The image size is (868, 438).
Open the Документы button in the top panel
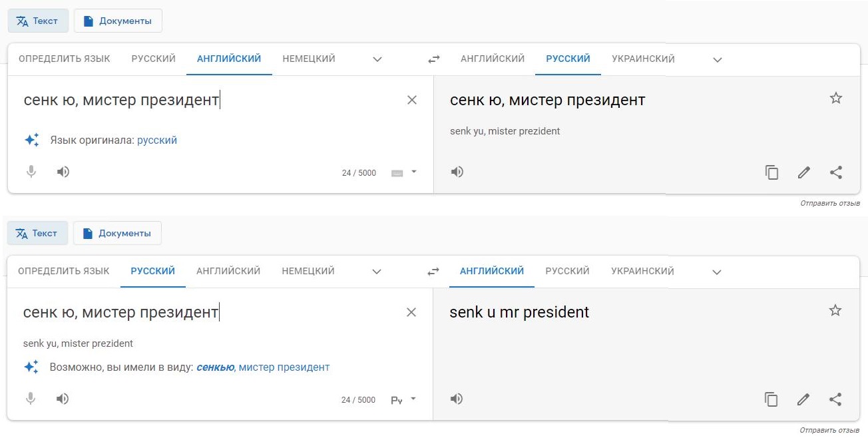[x=118, y=21]
